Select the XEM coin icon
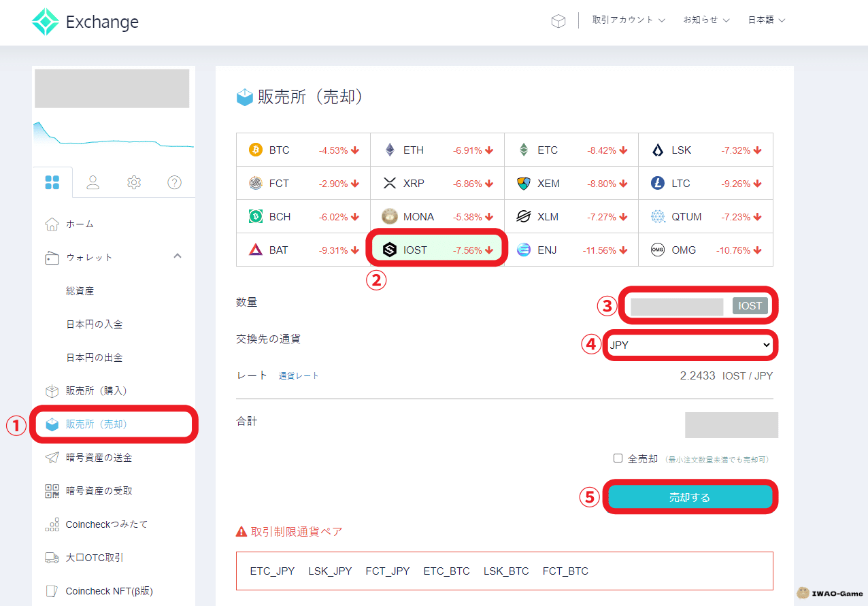The width and height of the screenshot is (868, 606). coord(524,183)
